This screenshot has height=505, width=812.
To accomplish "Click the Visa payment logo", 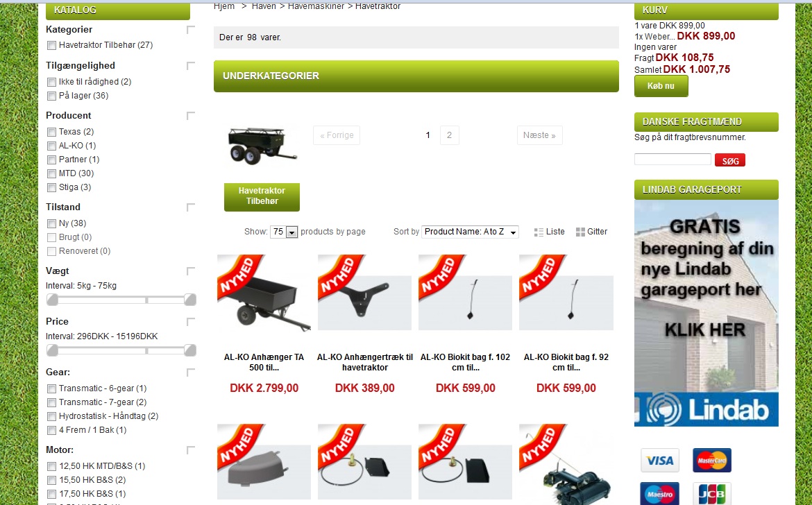I will click(660, 461).
